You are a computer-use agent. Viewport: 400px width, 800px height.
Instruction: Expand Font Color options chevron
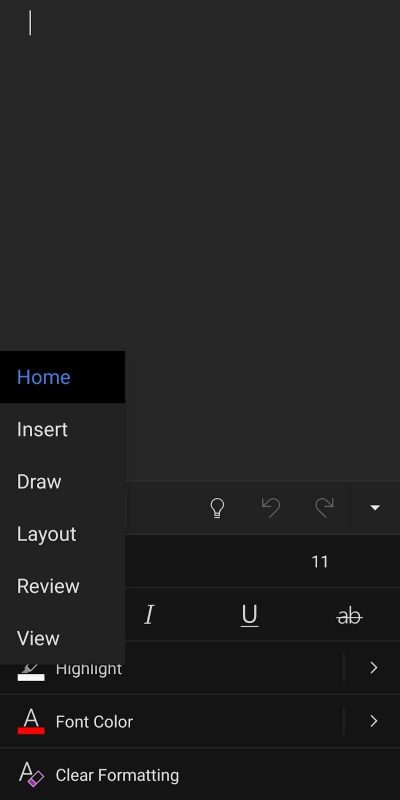[x=373, y=721]
